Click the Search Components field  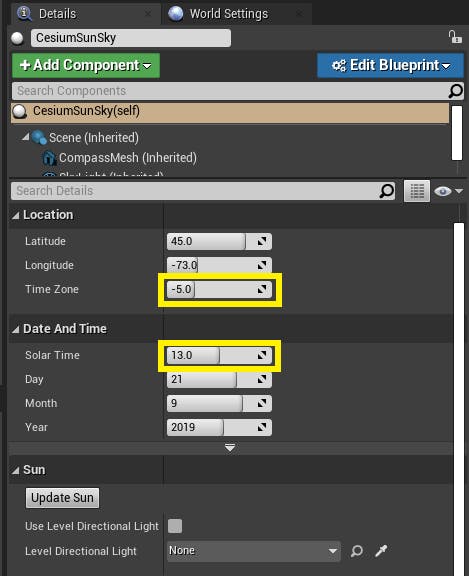(230, 91)
